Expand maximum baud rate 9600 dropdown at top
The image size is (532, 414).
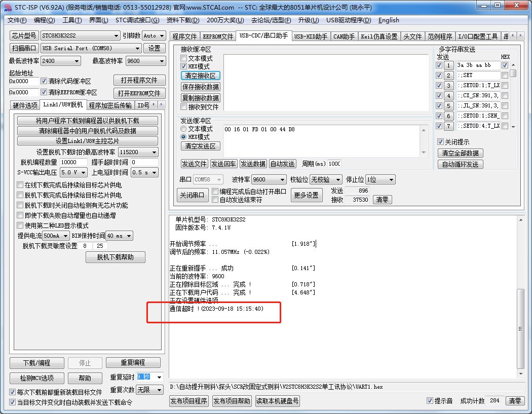pyautogui.click(x=145, y=61)
